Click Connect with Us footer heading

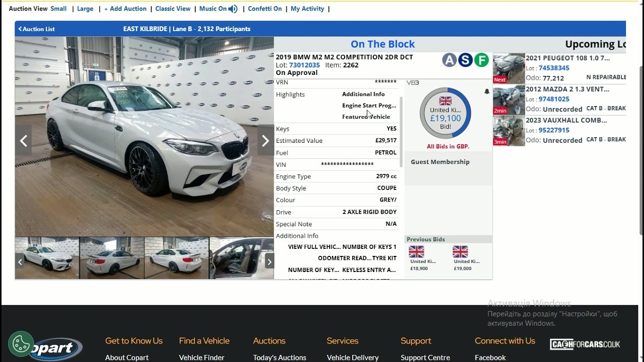(x=505, y=341)
